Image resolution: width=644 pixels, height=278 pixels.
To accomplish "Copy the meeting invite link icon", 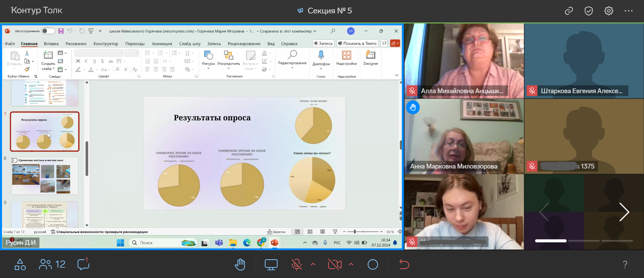I will [x=569, y=11].
